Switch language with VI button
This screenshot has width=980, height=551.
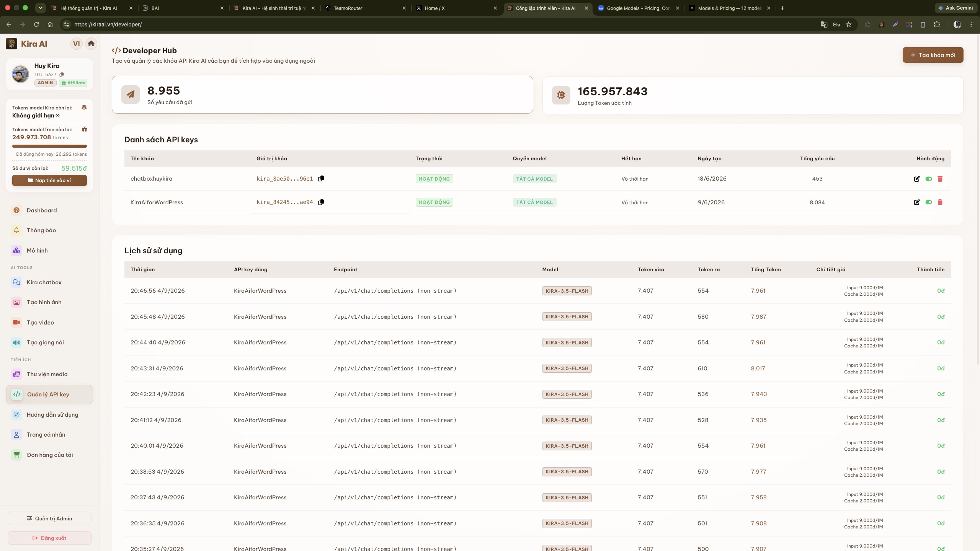tap(77, 44)
